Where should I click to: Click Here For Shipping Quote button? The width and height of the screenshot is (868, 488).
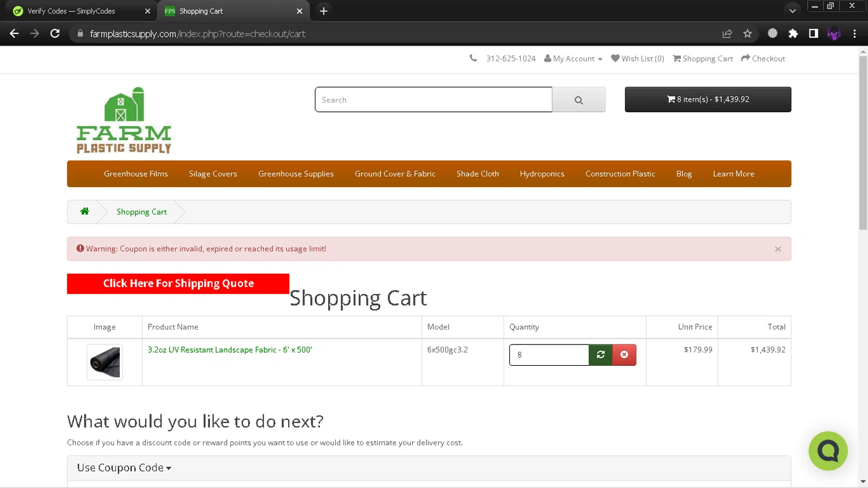(x=178, y=284)
